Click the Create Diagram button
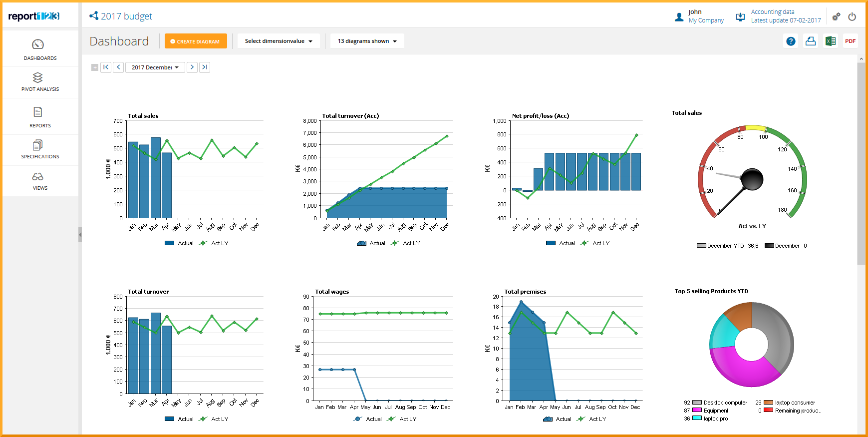 point(196,41)
